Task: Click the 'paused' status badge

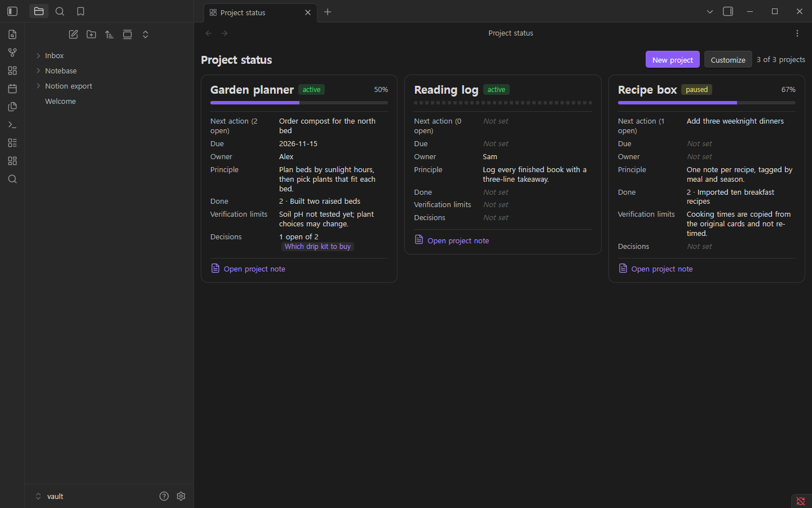Action: click(697, 90)
